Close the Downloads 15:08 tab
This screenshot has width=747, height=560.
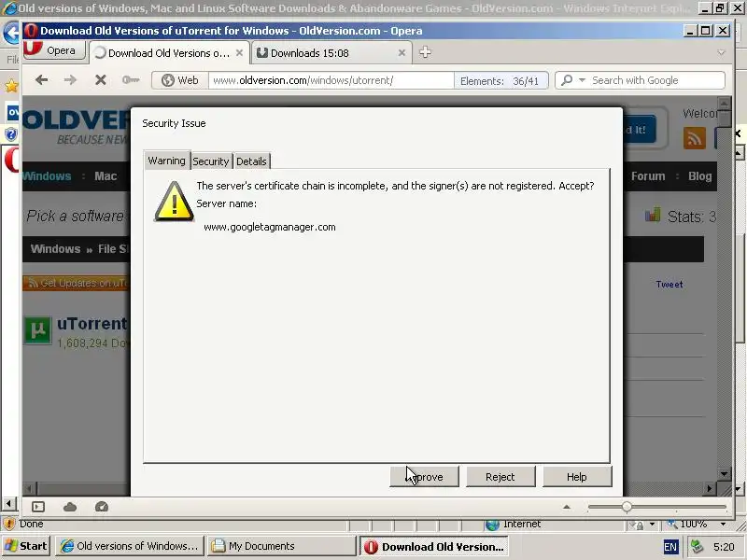[x=402, y=53]
